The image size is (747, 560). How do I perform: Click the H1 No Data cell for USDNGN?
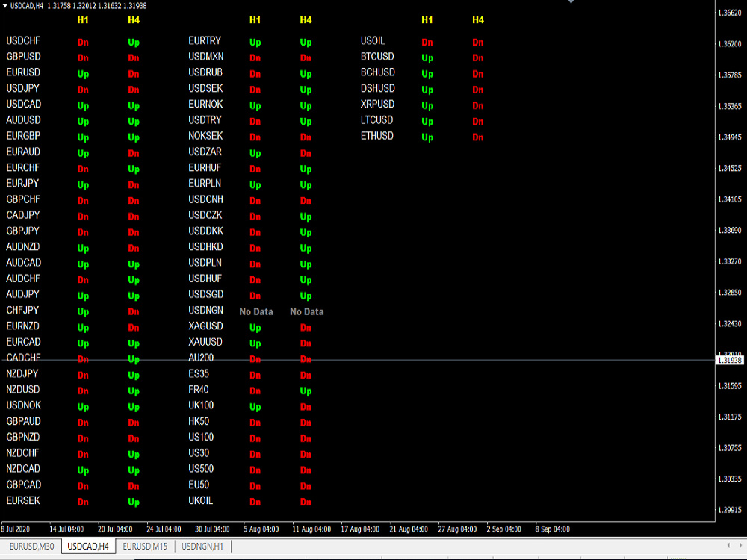(256, 312)
